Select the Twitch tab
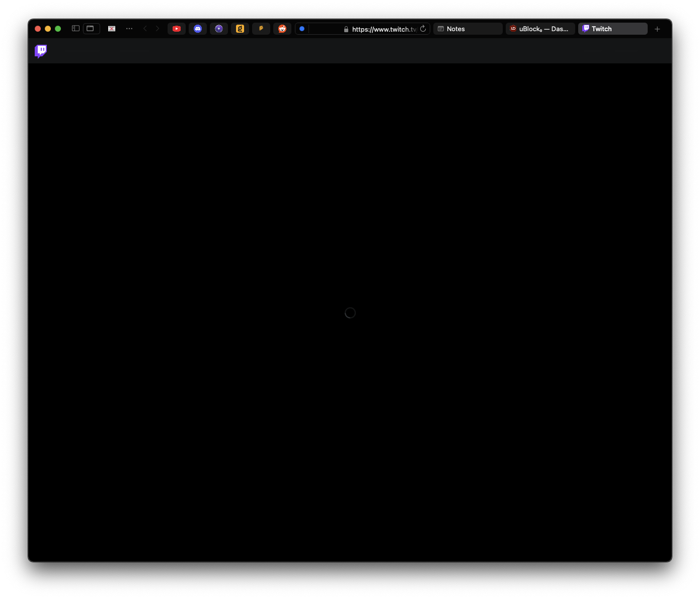 pos(612,29)
